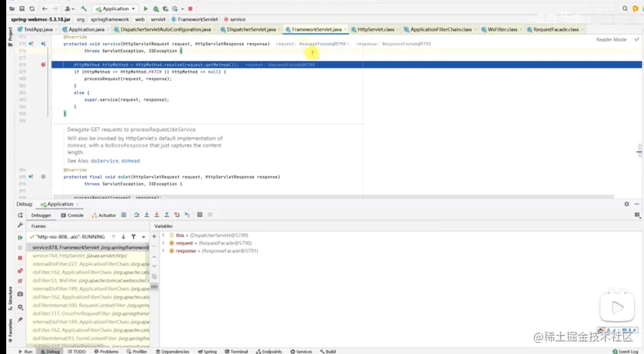
Task: Toggle Mute Breakpoints in Debug sidebar
Action: (20, 281)
